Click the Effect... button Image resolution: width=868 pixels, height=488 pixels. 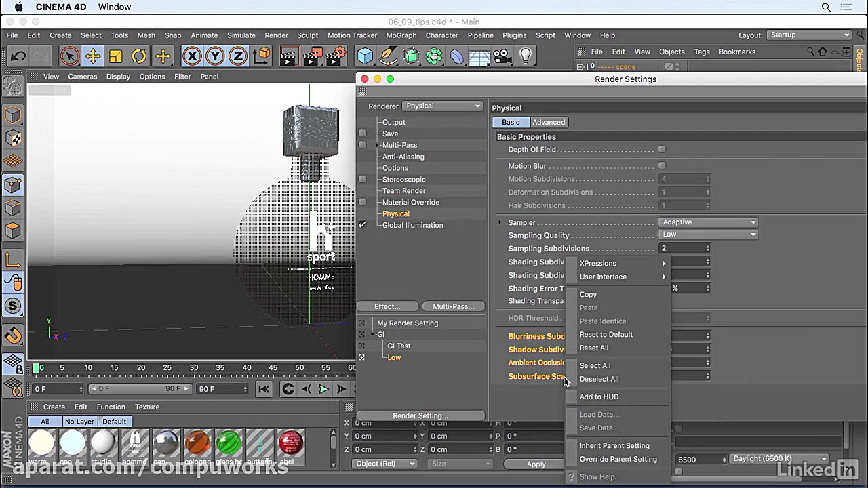pos(387,306)
